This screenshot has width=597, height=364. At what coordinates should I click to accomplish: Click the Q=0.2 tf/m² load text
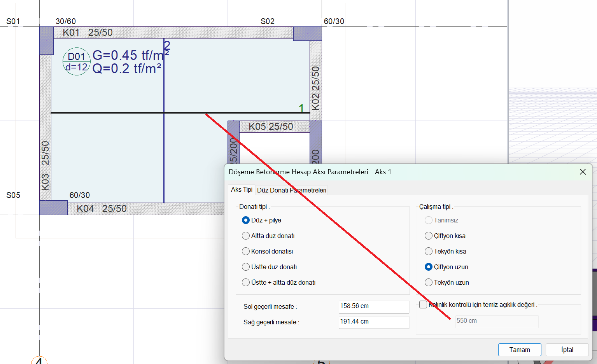click(127, 68)
